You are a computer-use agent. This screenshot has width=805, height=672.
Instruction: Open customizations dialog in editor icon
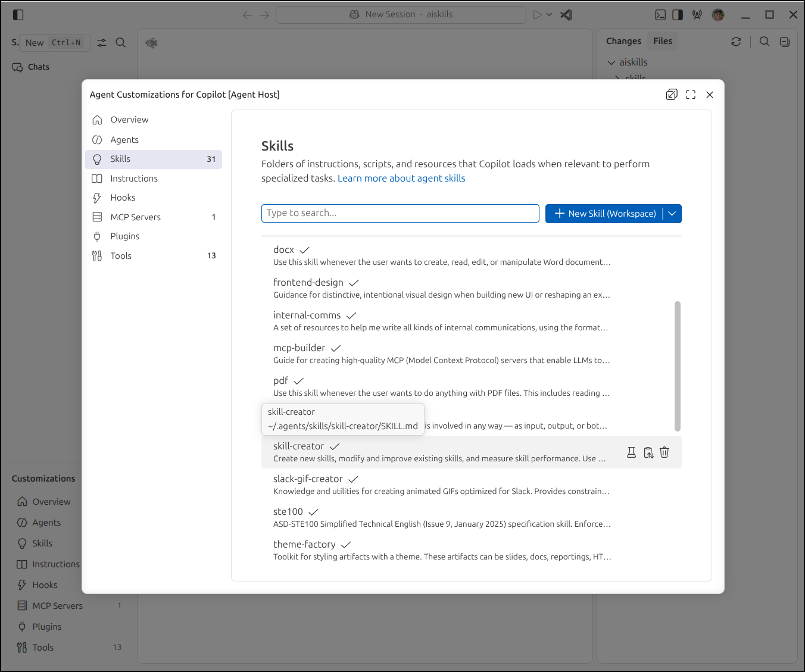click(x=672, y=95)
